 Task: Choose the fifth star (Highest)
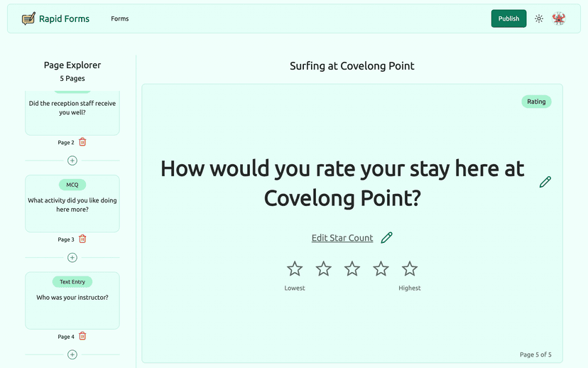pyautogui.click(x=410, y=269)
